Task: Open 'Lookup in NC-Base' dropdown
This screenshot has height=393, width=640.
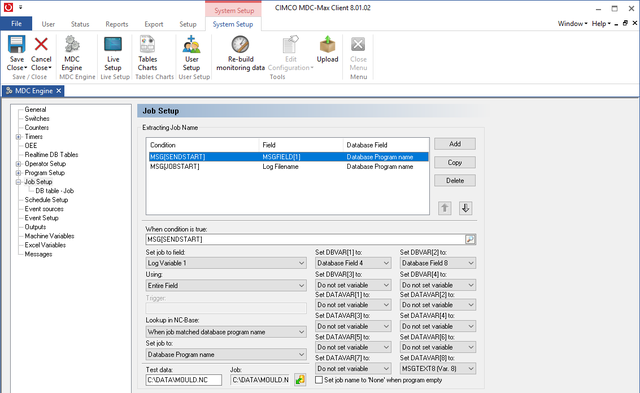Action: coord(226,332)
